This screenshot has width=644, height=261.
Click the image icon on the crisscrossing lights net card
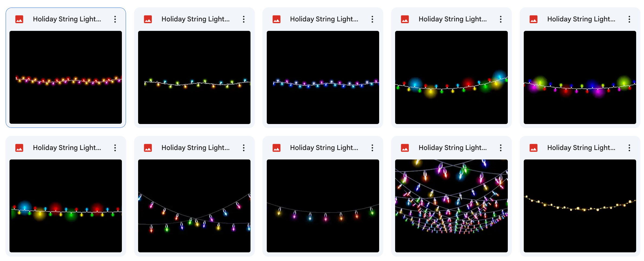(405, 148)
